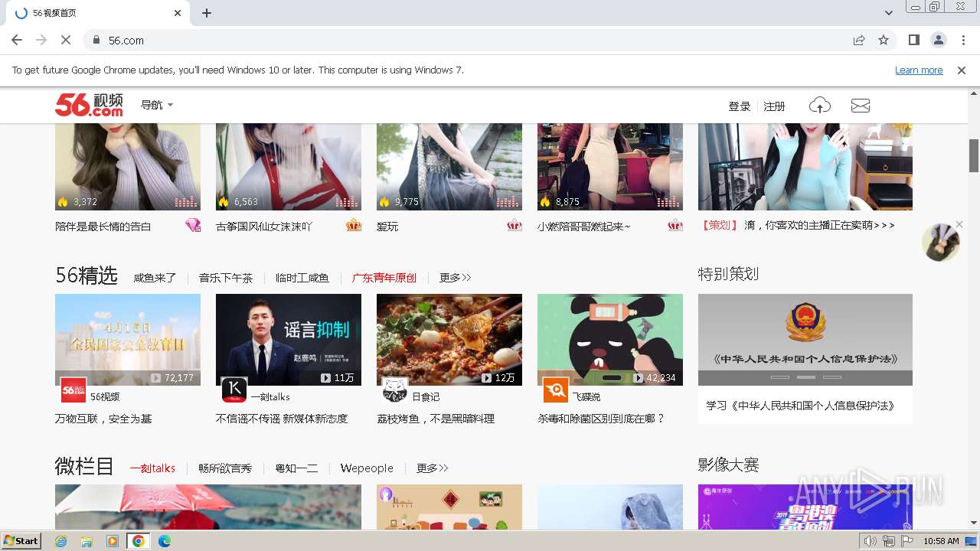980x551 pixels.
Task: Select the 一刻talks column tab
Action: [152, 468]
